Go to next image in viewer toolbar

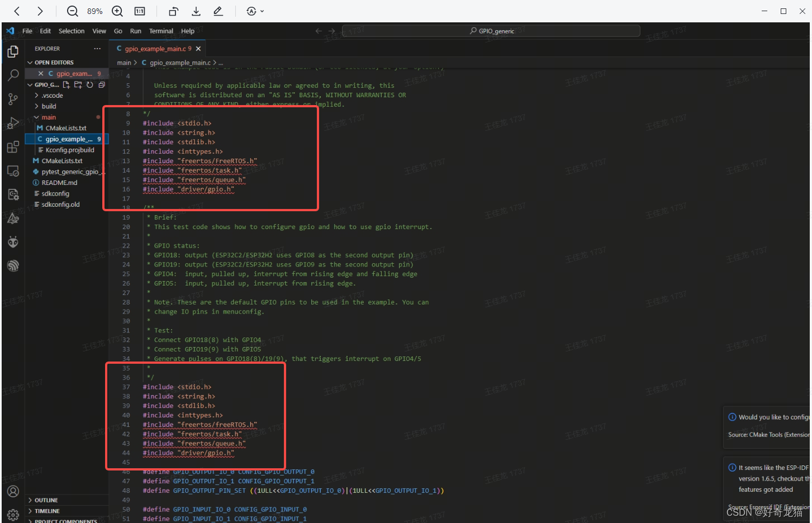coord(40,11)
